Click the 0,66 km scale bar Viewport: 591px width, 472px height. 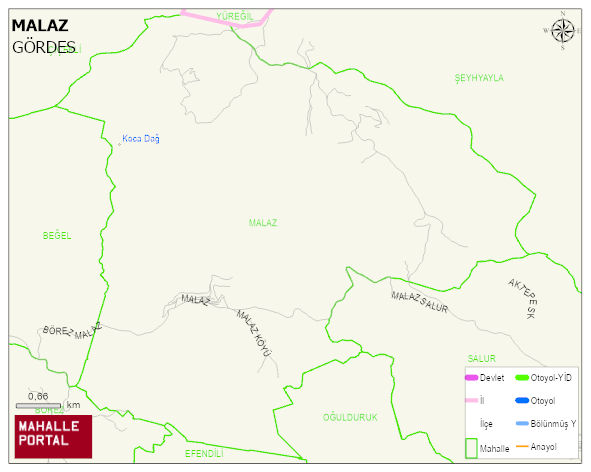pyautogui.click(x=38, y=406)
